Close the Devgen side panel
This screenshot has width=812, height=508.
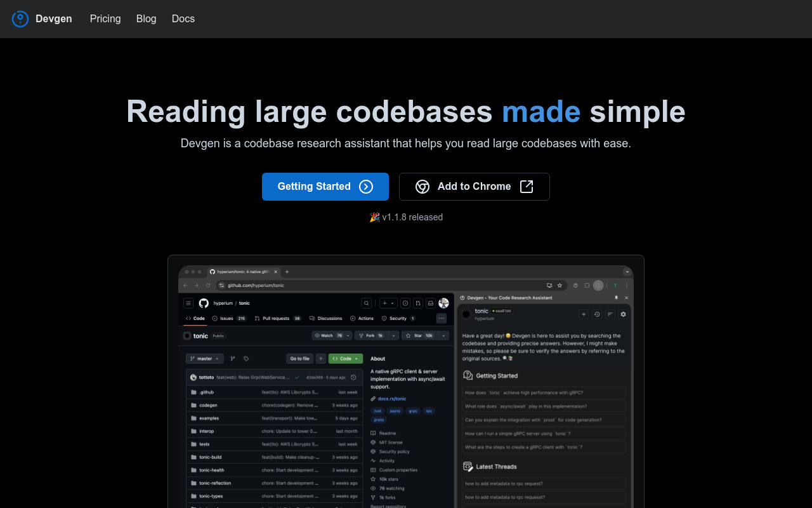[626, 298]
